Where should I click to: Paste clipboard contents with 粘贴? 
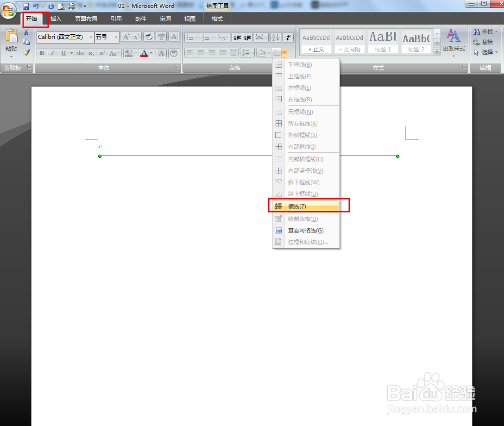click(x=11, y=44)
